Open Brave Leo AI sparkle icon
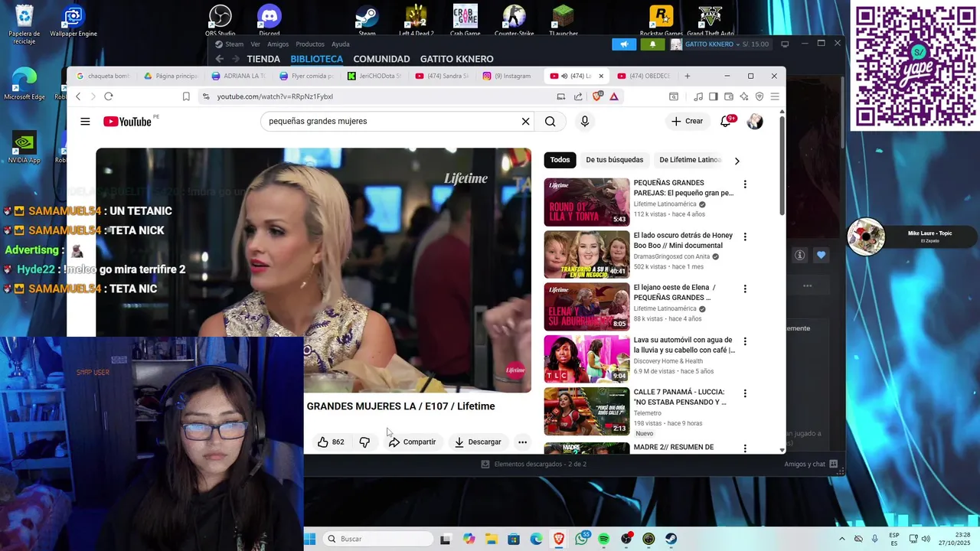The height and width of the screenshot is (551, 980). 744,96
